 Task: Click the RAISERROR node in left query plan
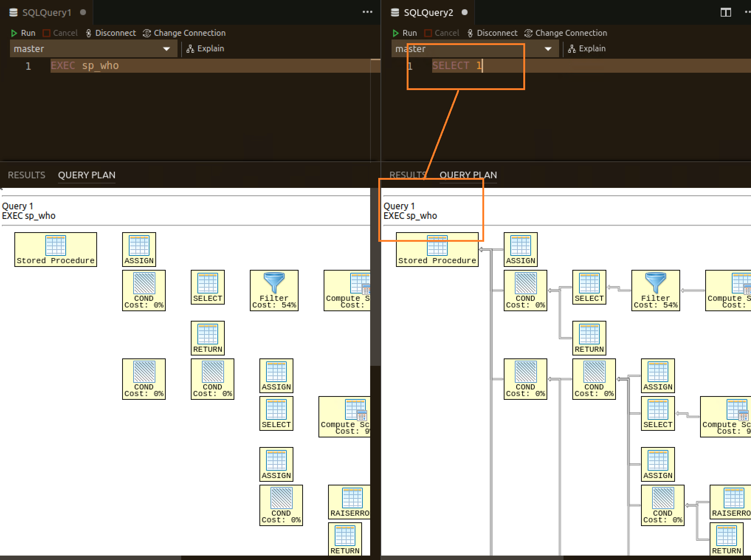[348, 502]
